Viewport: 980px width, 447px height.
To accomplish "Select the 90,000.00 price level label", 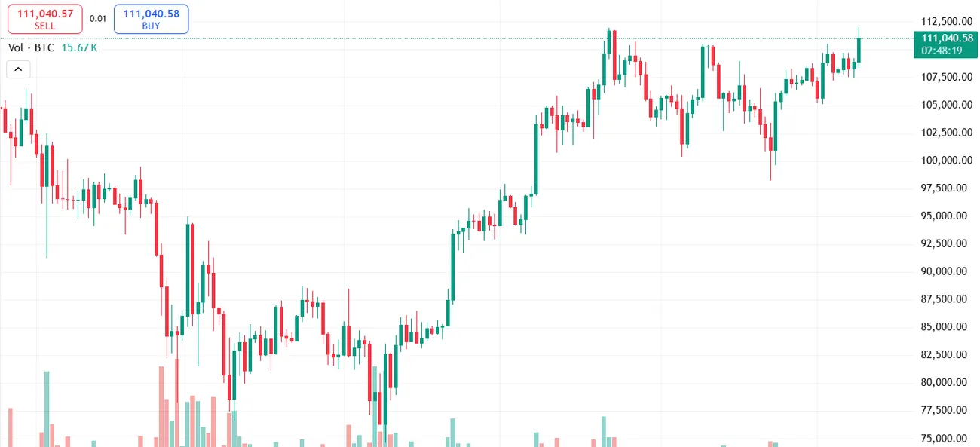I will (945, 271).
